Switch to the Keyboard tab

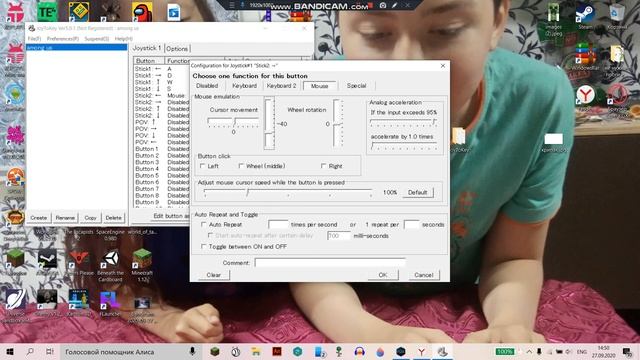click(244, 86)
